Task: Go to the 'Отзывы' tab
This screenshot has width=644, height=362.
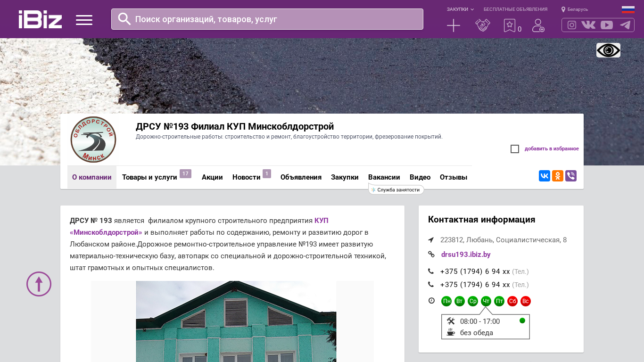Action: click(x=454, y=177)
